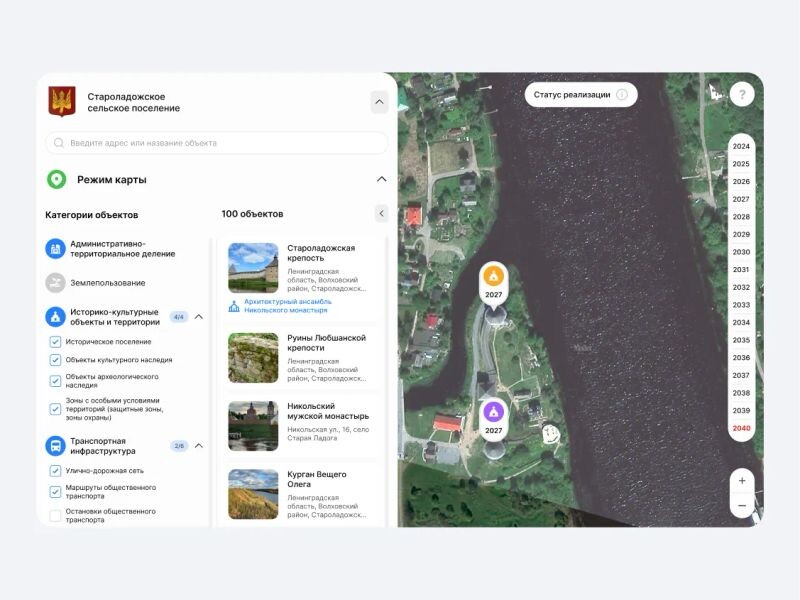The height and width of the screenshot is (600, 800).
Task: Click the Транспортная инфраструктура bus icon
Action: [56, 445]
